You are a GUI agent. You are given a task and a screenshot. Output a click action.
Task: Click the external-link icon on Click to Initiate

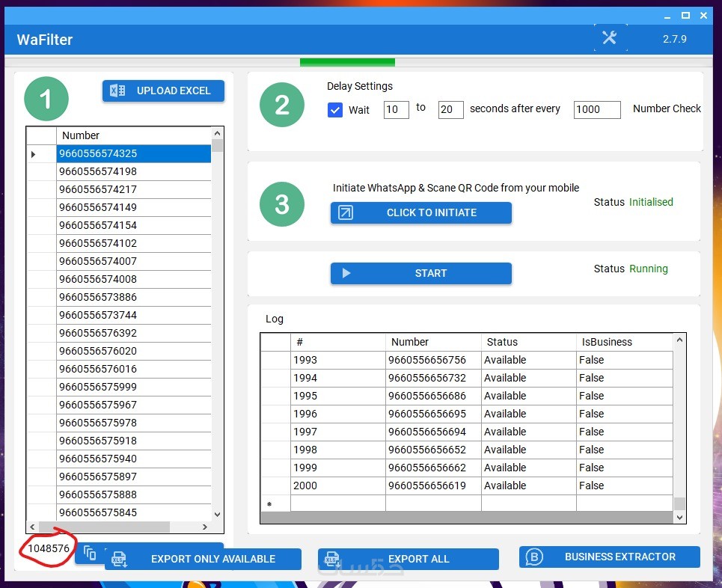coord(346,212)
